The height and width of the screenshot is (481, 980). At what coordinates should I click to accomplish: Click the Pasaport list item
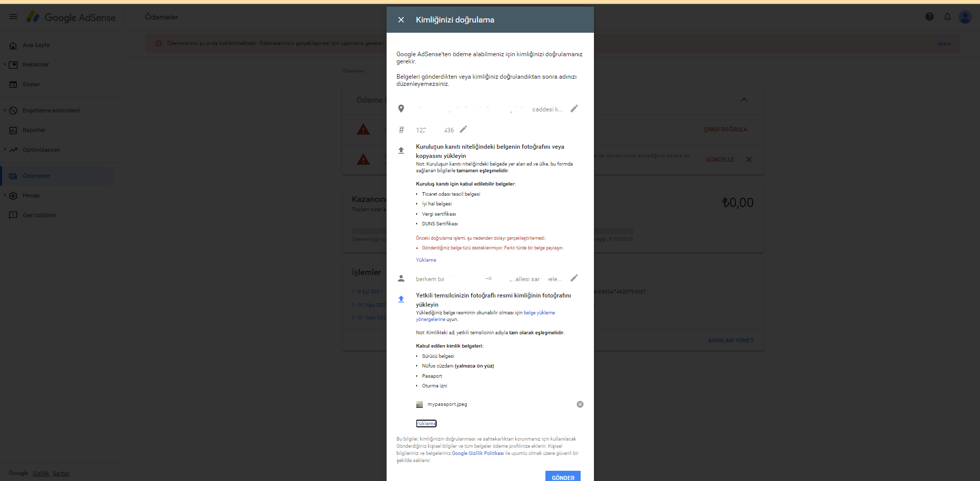click(x=432, y=376)
